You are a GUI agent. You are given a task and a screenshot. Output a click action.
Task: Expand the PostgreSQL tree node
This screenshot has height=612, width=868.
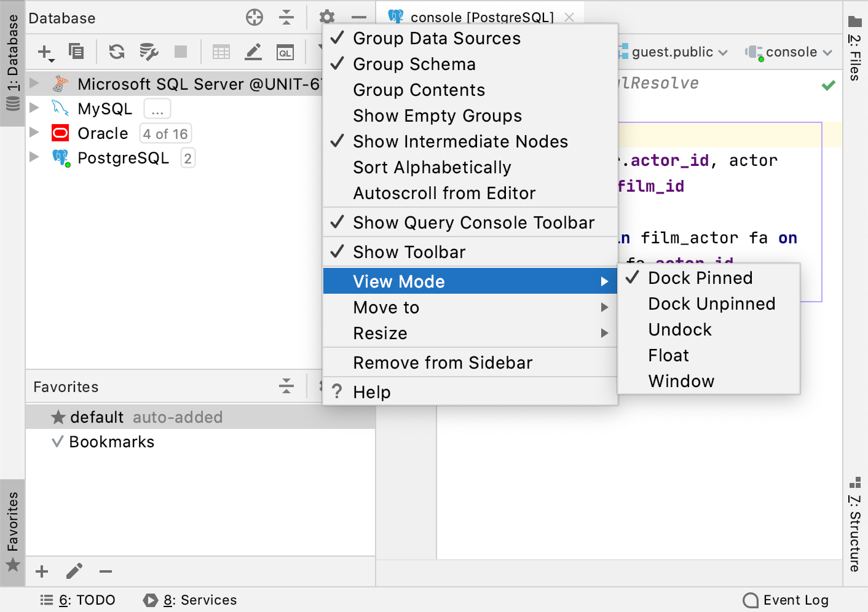point(34,157)
